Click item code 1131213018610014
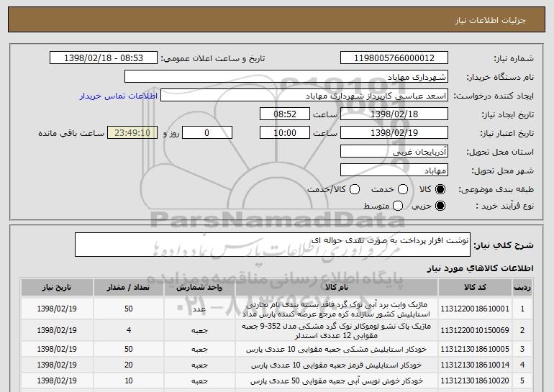554x392 pixels. (x=475, y=365)
